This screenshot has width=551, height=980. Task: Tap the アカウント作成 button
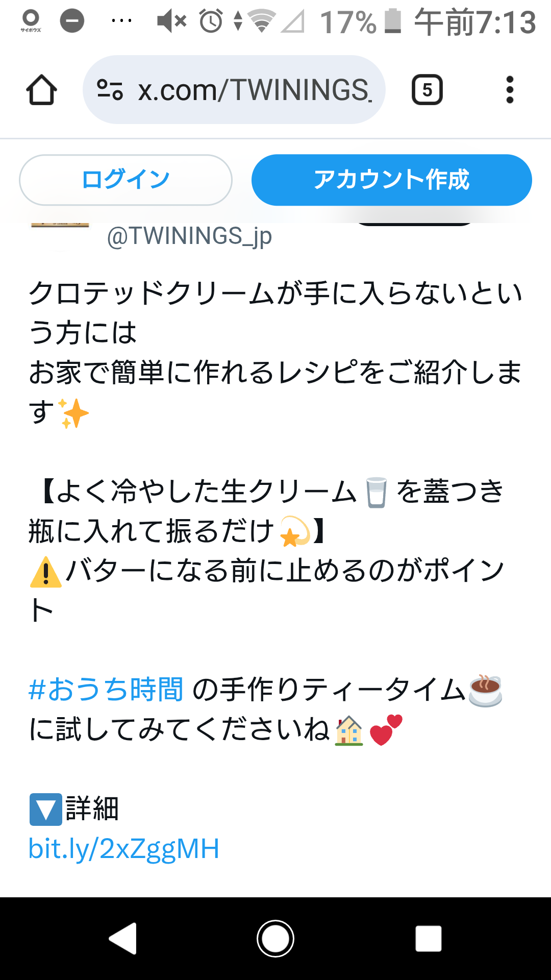click(391, 180)
